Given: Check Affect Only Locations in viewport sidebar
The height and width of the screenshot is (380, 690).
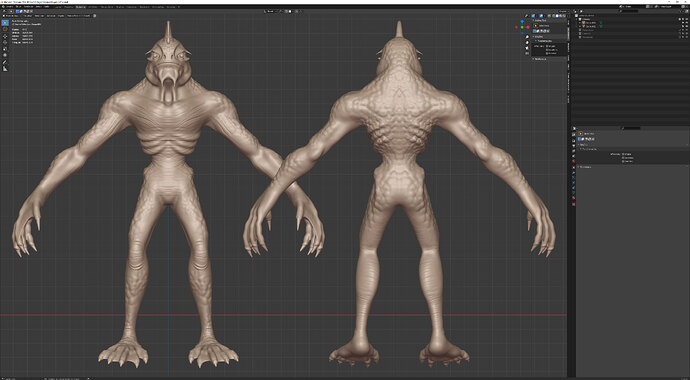Looking at the screenshot, I should [547, 50].
